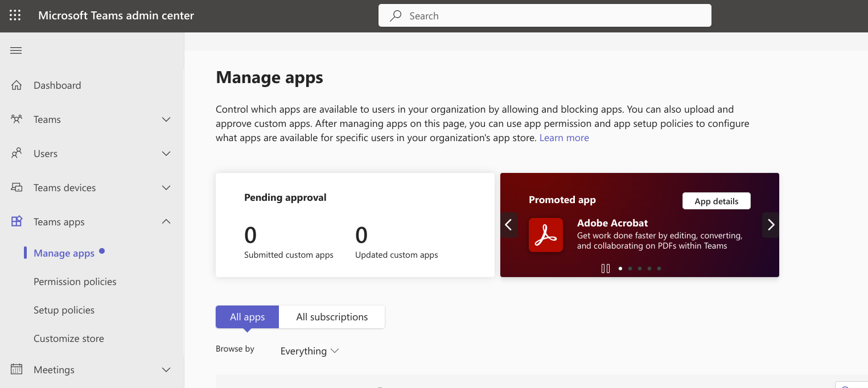This screenshot has height=388, width=868.
Task: Open the Browse by Everything dropdown
Action: coord(310,351)
